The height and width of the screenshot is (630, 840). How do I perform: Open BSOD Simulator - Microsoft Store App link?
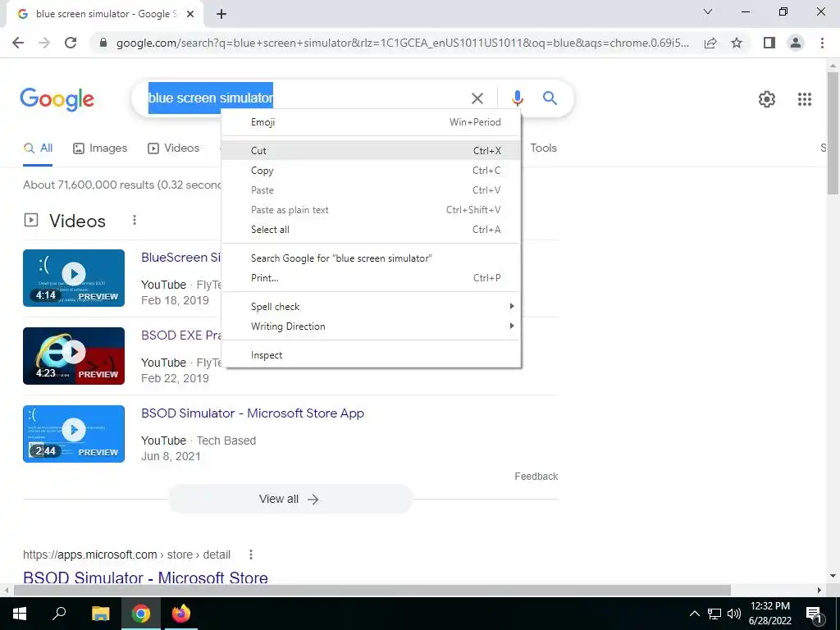click(253, 413)
